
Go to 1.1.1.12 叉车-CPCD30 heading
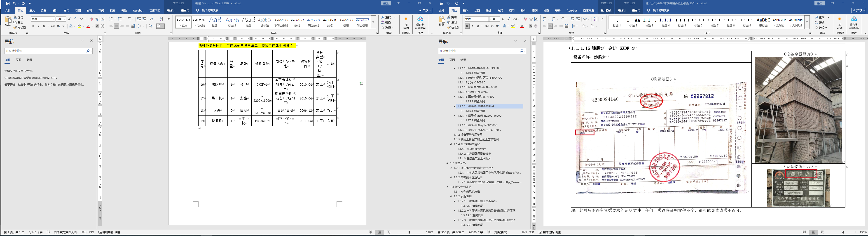coord(471,82)
